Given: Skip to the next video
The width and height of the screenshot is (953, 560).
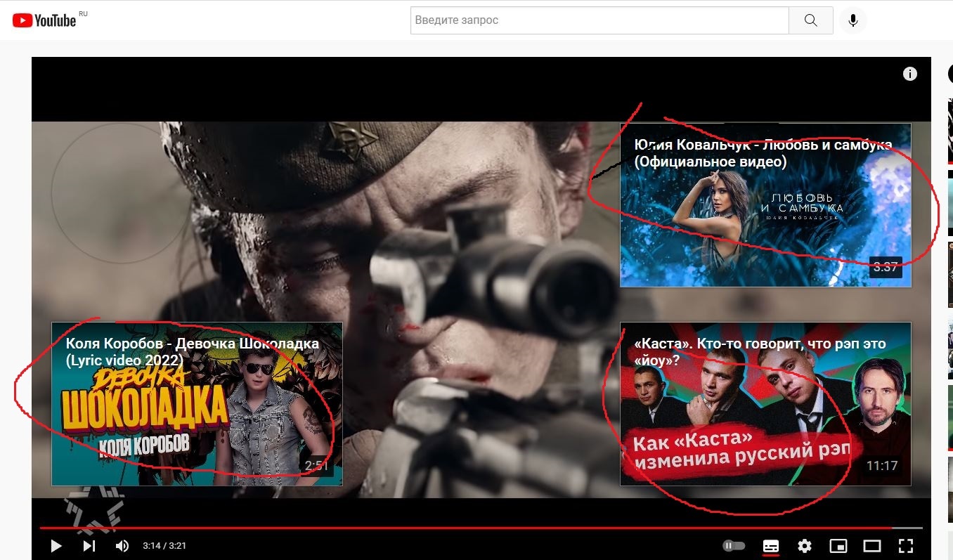Looking at the screenshot, I should pos(89,546).
